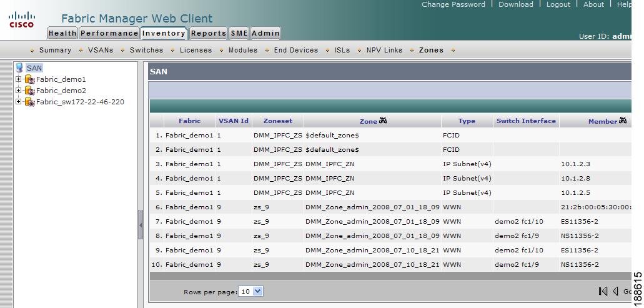This screenshot has width=644, height=308.
Task: Open the Licenses submenu item
Action: 196,50
